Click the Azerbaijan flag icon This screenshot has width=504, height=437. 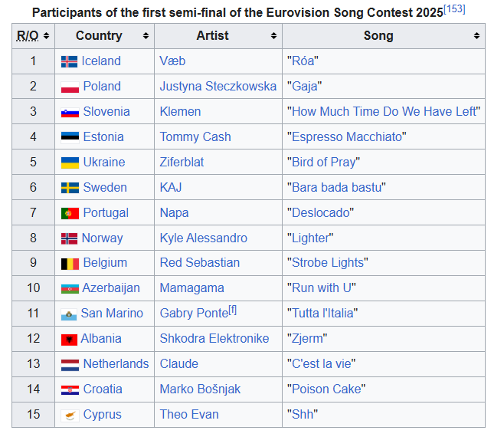click(70, 289)
